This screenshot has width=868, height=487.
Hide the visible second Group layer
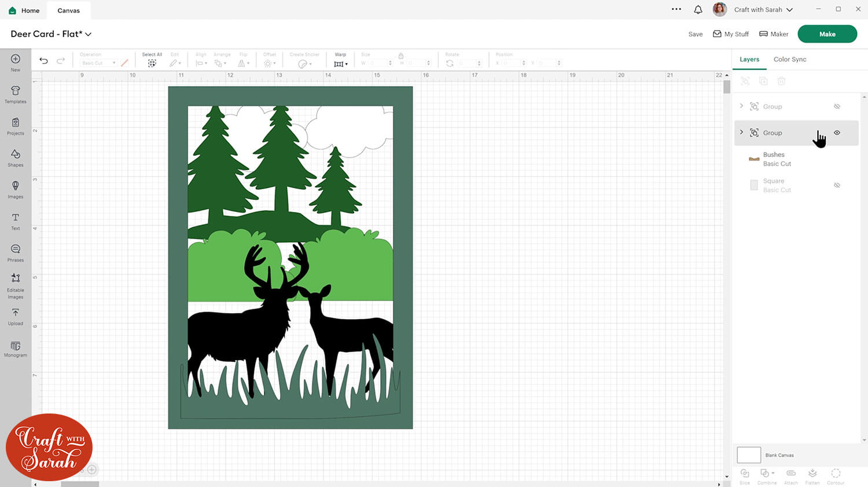click(837, 133)
